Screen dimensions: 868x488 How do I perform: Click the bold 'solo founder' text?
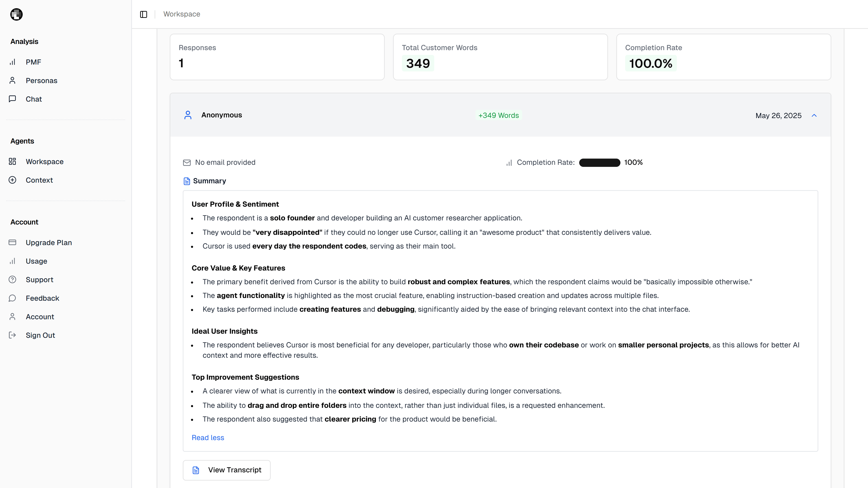[292, 218]
